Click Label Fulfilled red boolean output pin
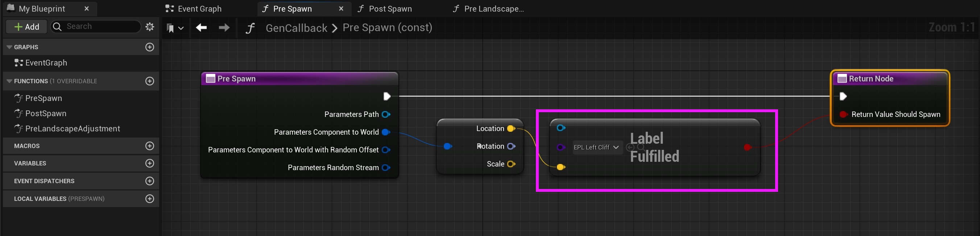Screen dimensions: 980x236 (748, 147)
